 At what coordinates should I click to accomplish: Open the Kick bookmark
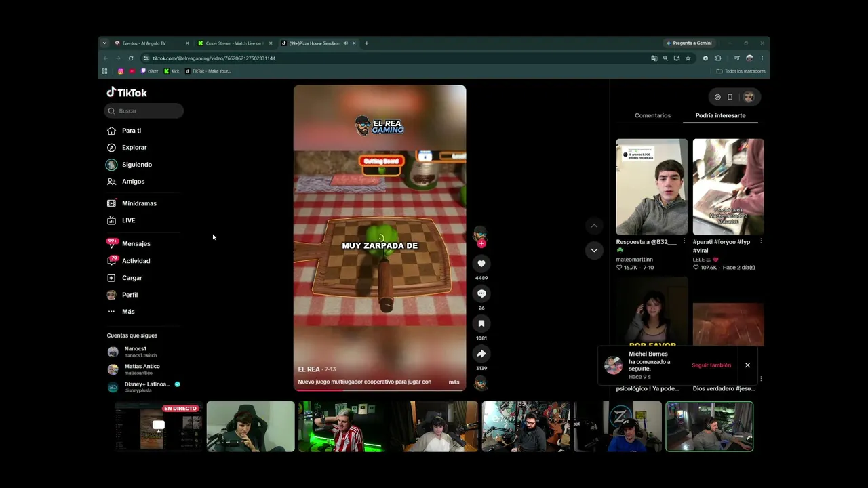tap(172, 71)
